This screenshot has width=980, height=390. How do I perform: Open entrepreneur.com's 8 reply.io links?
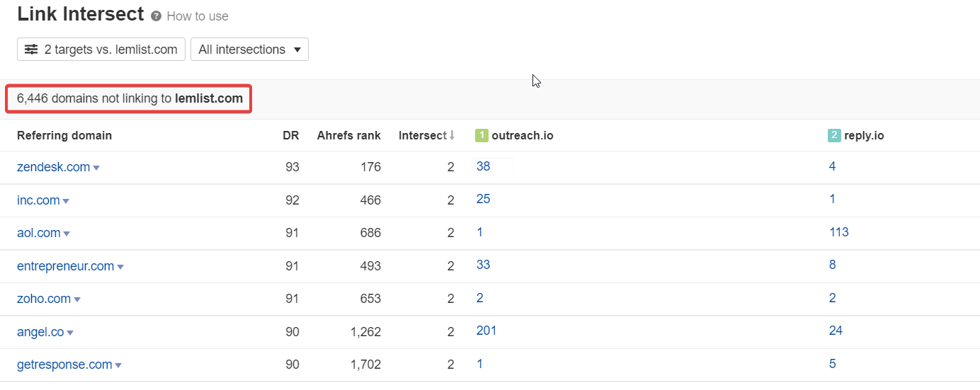tap(833, 265)
